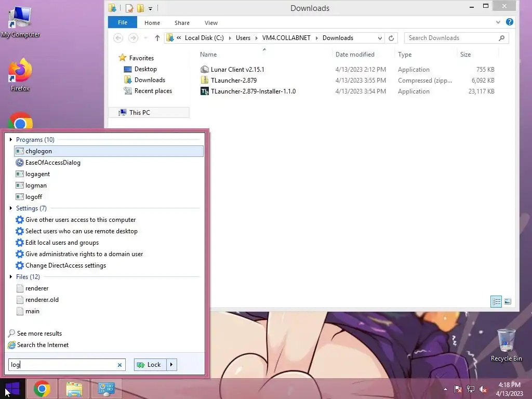Screen dimensions: 532x399
Task: Open the Control Panel taskbar icon
Action: [x=106, y=389]
